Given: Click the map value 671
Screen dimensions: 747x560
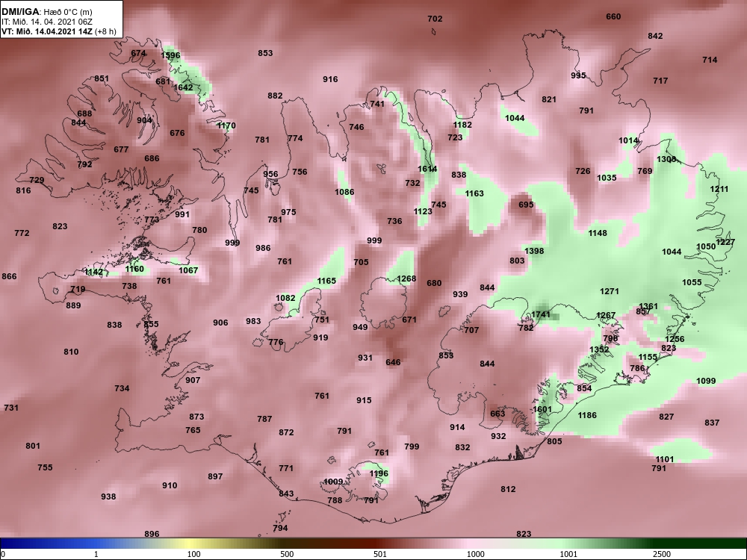Looking at the screenshot, I should point(409,320).
